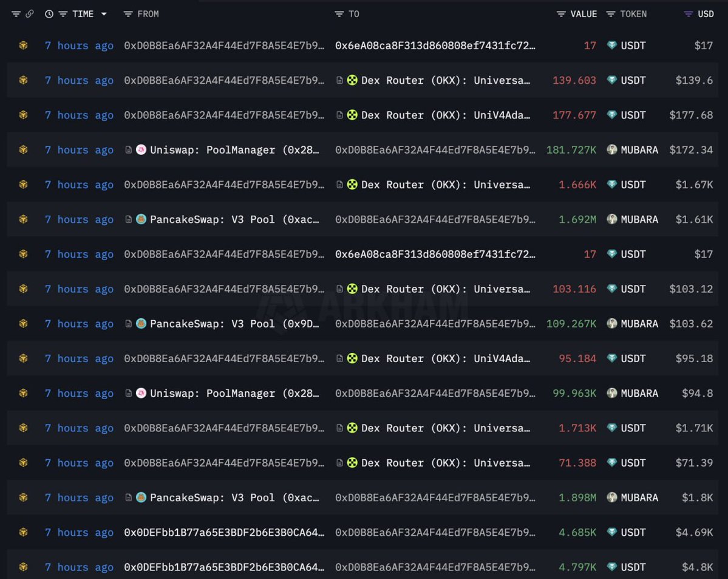Click the BNB chain icon in the 139.603 USDT row
The width and height of the screenshot is (728, 579).
click(23, 80)
